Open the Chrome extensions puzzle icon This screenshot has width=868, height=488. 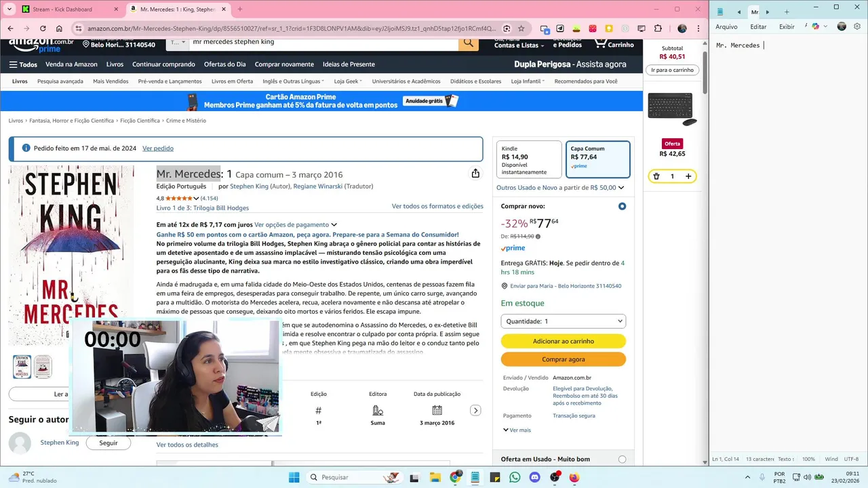tap(658, 28)
